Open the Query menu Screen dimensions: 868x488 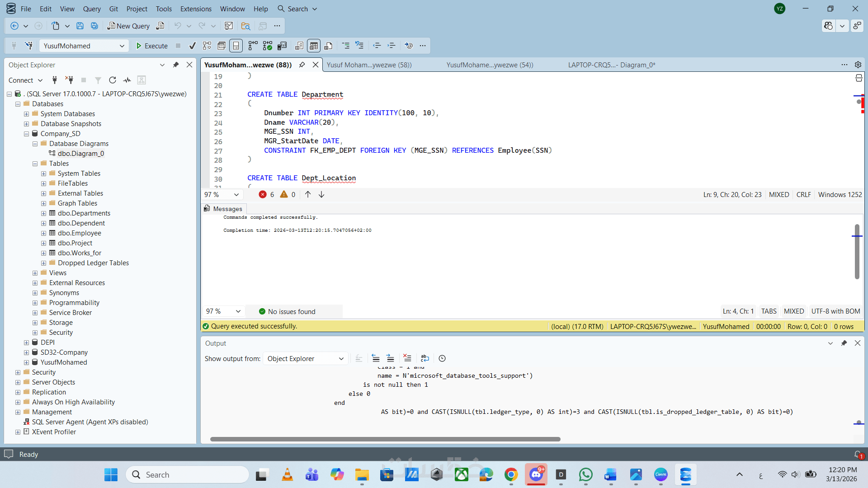tap(92, 9)
